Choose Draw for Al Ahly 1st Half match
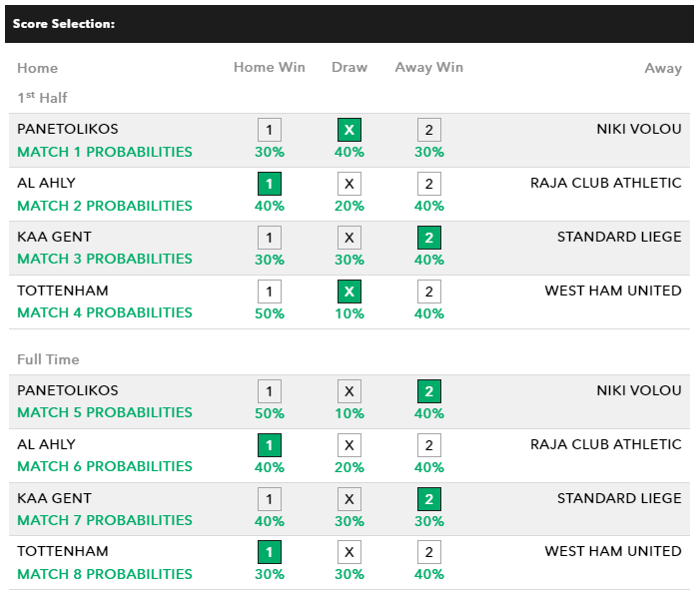700x593 pixels. (349, 184)
